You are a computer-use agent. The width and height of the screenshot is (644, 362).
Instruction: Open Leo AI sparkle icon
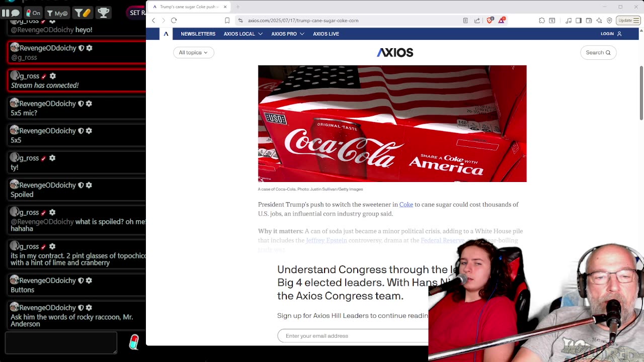pyautogui.click(x=599, y=21)
